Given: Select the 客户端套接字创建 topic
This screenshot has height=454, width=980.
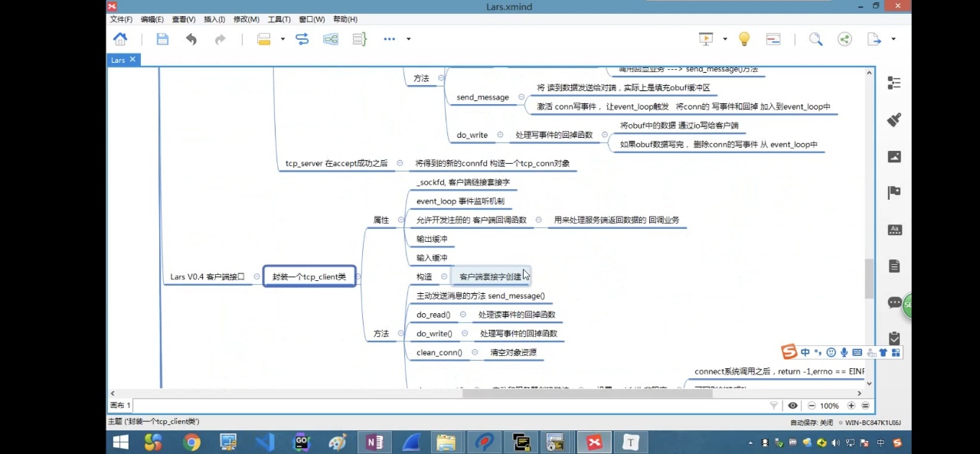Looking at the screenshot, I should pos(490,277).
